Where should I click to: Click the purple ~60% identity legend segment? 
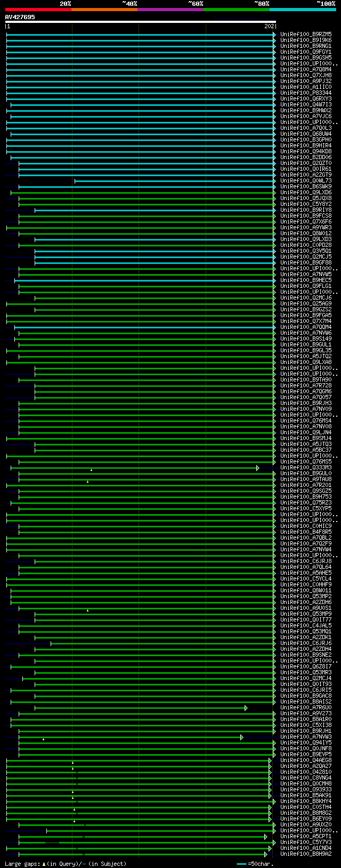pyautogui.click(x=170, y=10)
